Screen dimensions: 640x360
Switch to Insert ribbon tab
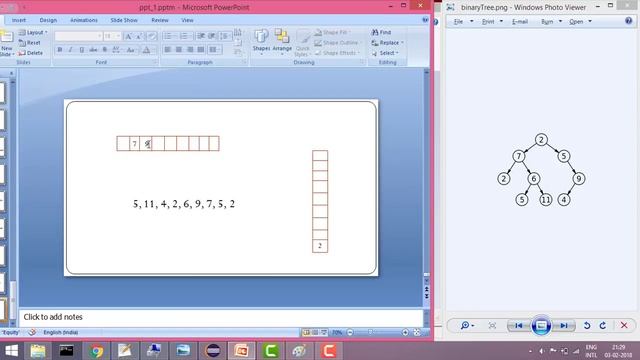pyautogui.click(x=19, y=20)
